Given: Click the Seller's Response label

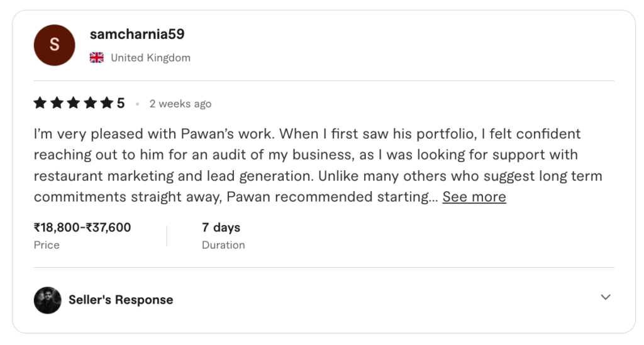Looking at the screenshot, I should click(121, 300).
